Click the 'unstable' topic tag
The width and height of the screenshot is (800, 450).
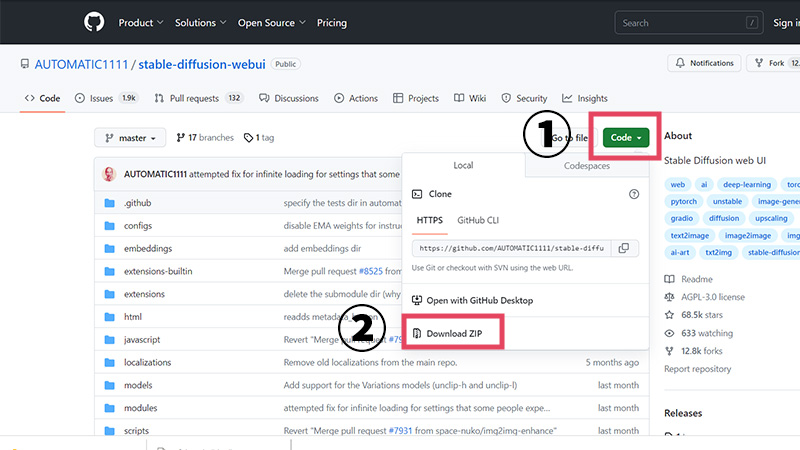728,201
